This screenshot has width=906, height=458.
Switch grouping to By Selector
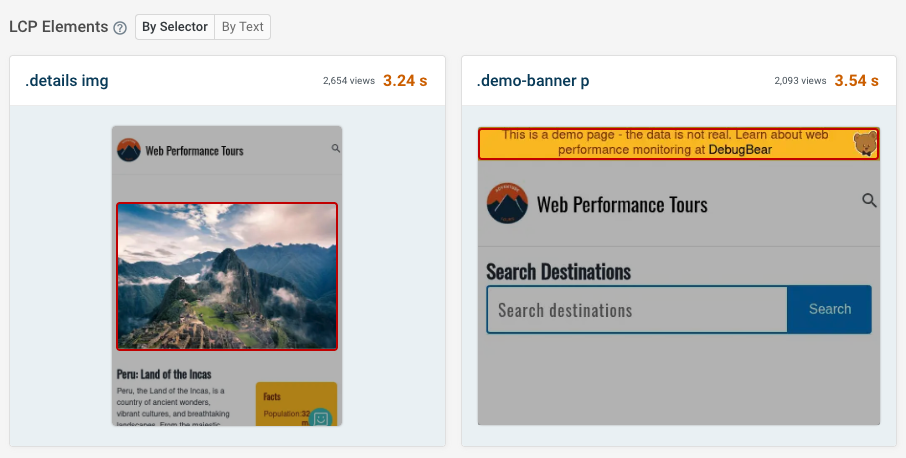click(x=175, y=27)
